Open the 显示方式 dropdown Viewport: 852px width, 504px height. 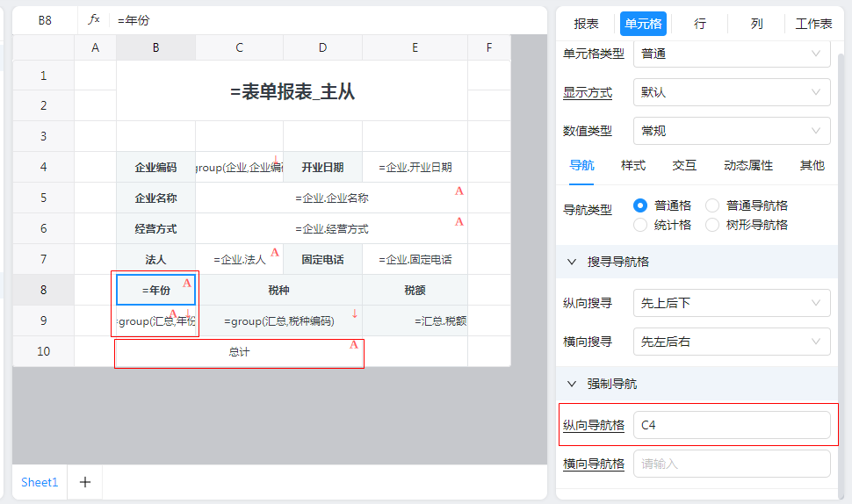(731, 92)
